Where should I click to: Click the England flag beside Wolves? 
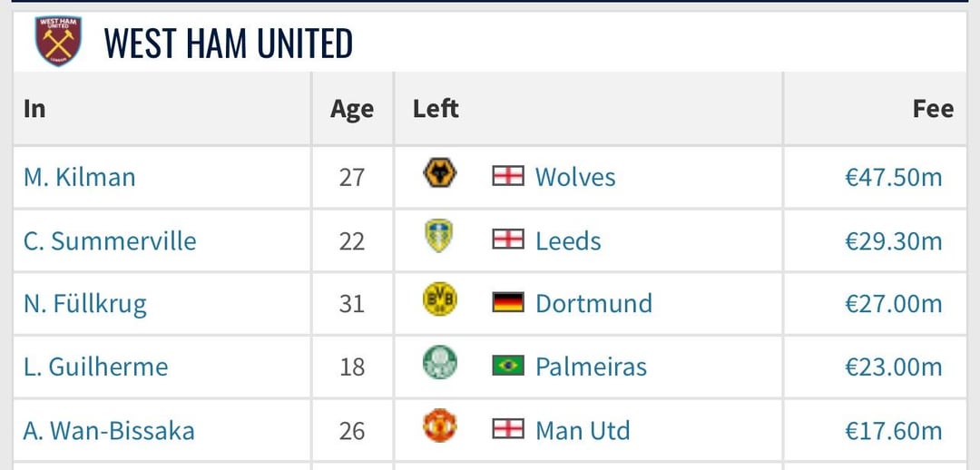[508, 176]
